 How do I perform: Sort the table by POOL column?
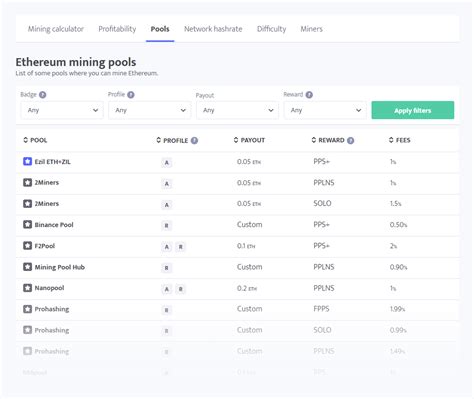point(35,140)
